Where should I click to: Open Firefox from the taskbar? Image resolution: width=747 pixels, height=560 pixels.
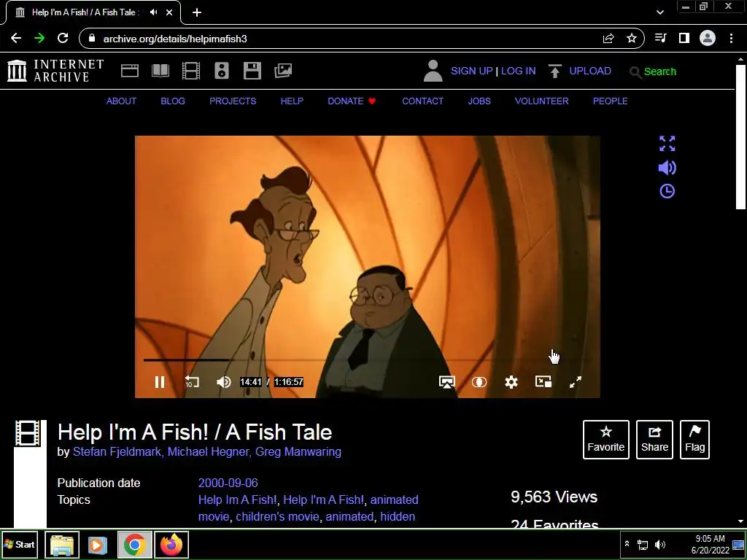(171, 544)
